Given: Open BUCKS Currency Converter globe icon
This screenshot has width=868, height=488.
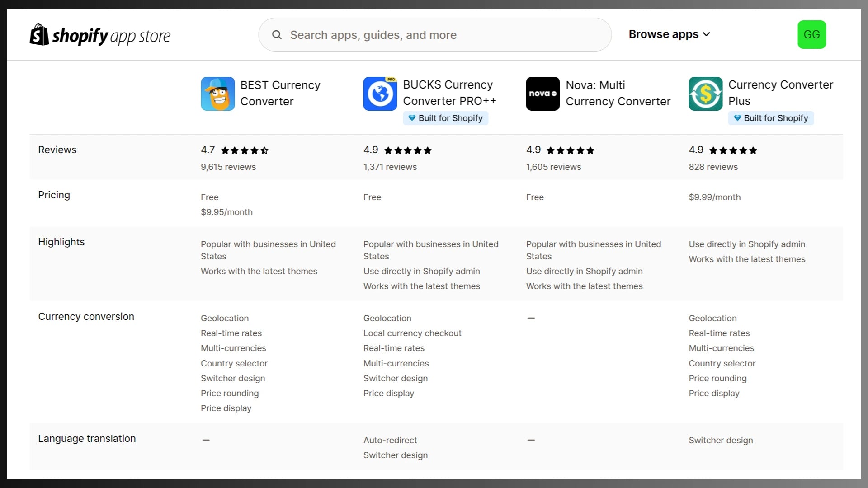Looking at the screenshot, I should coord(380,94).
